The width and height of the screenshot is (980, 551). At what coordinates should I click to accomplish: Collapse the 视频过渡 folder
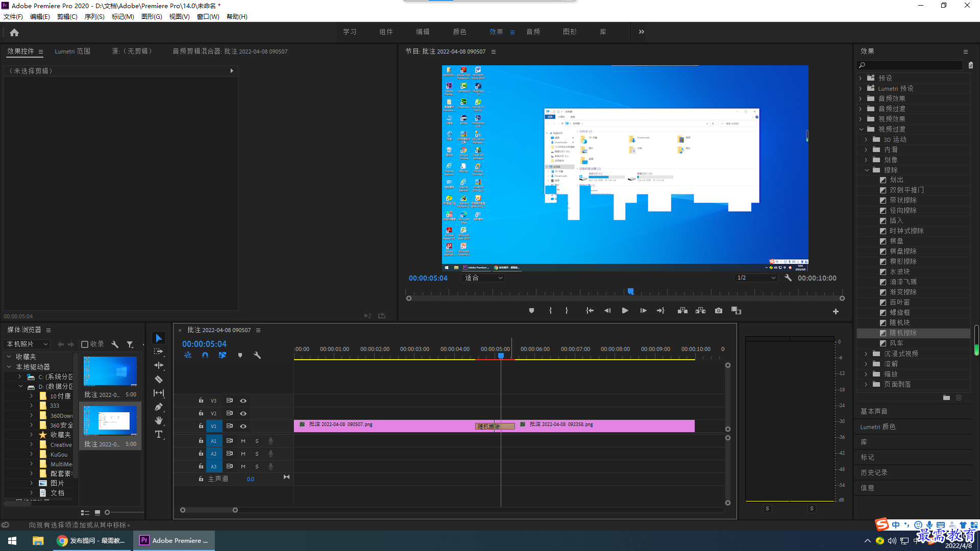tap(861, 130)
